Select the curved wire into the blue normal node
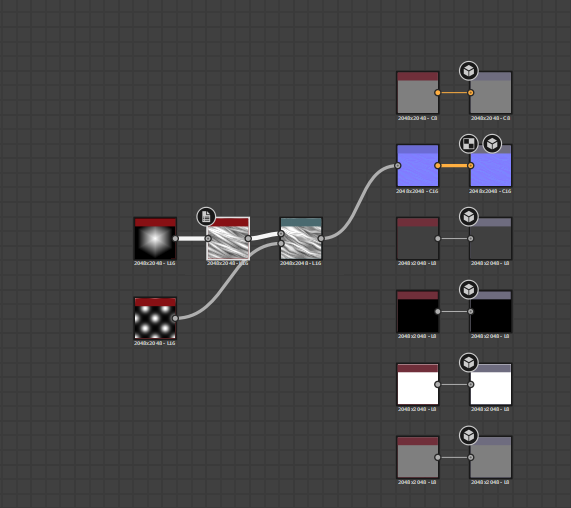 pos(359,202)
